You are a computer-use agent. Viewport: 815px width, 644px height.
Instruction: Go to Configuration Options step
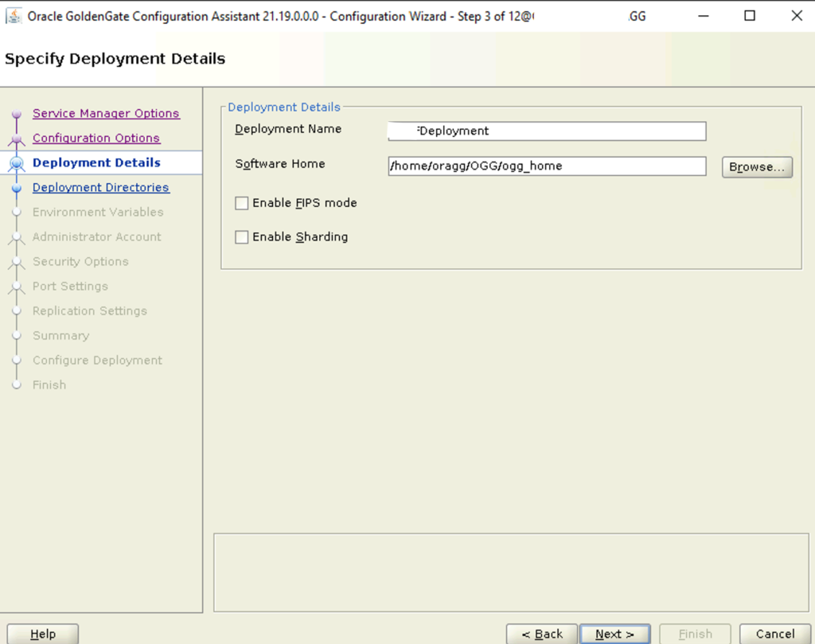coord(96,139)
